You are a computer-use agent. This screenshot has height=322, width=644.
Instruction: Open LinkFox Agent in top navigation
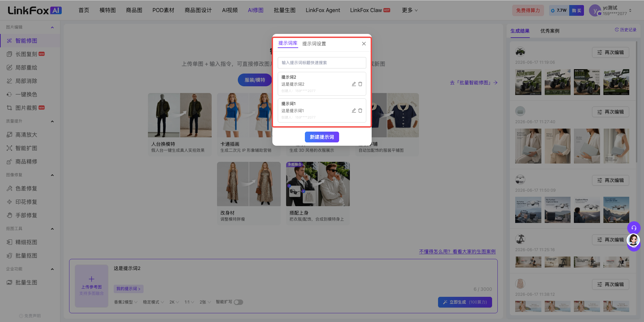click(323, 10)
